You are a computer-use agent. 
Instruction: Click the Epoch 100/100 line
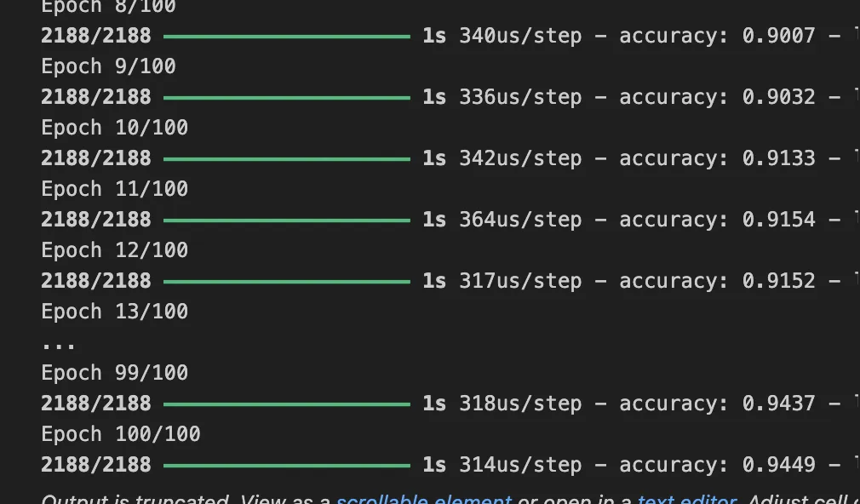pyautogui.click(x=120, y=434)
